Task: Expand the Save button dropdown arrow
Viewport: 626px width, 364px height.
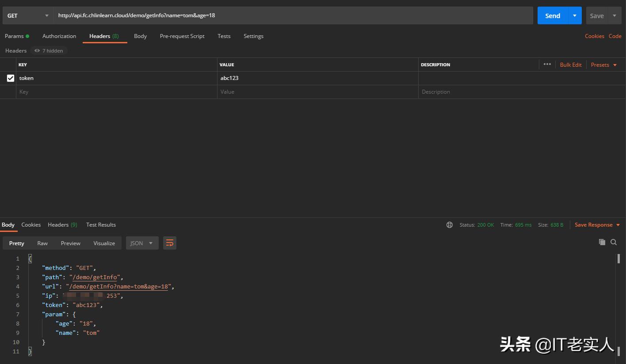Action: coord(614,15)
